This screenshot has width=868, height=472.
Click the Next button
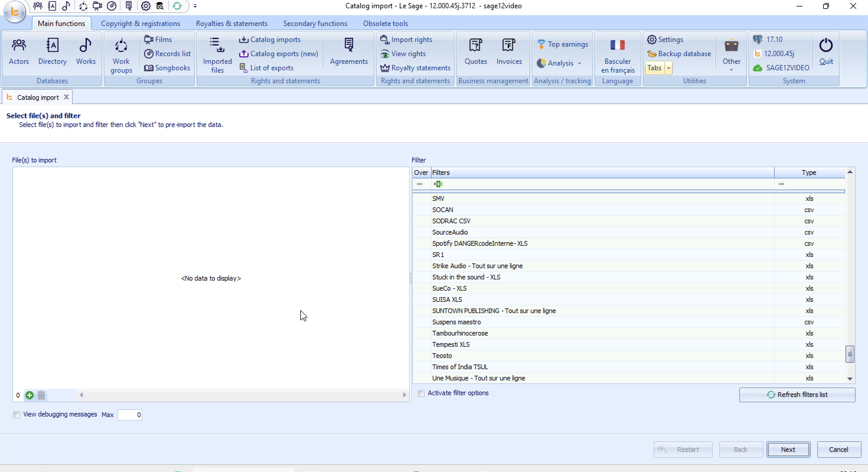pos(788,450)
